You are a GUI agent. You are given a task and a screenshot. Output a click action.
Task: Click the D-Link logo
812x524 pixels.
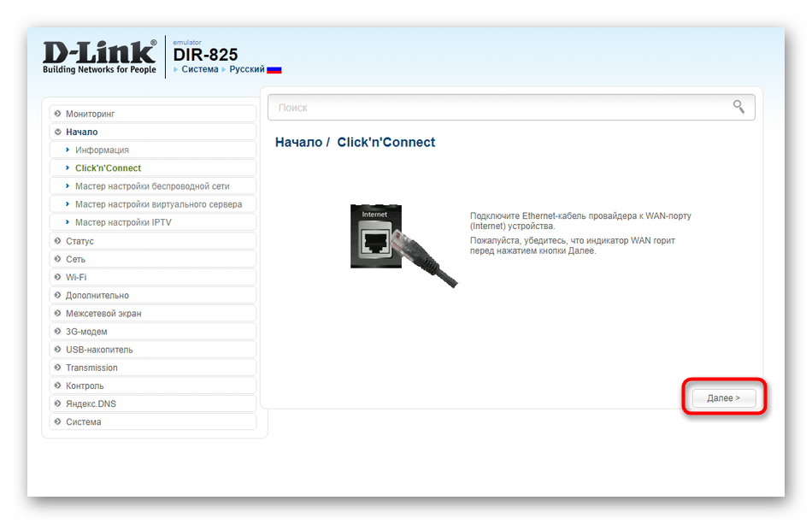point(99,56)
